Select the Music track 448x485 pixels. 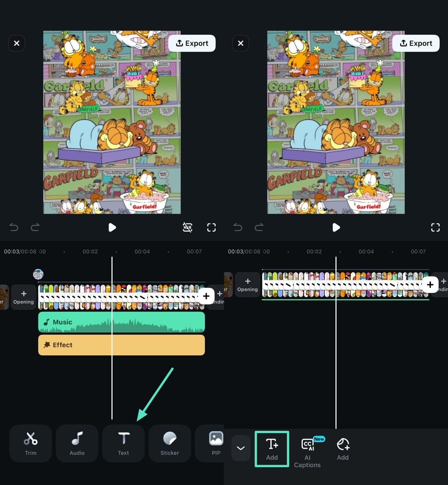pyautogui.click(x=122, y=322)
